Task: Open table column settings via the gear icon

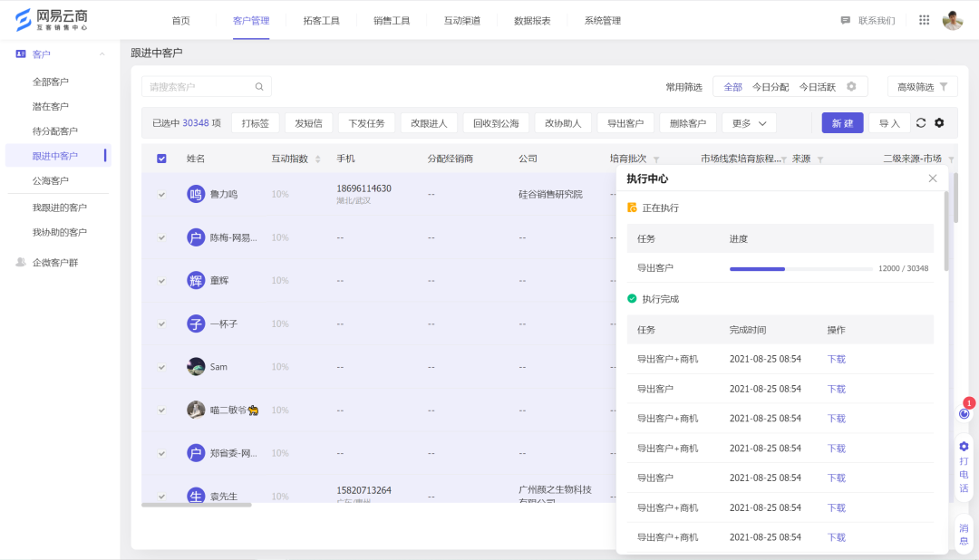Action: tap(940, 123)
